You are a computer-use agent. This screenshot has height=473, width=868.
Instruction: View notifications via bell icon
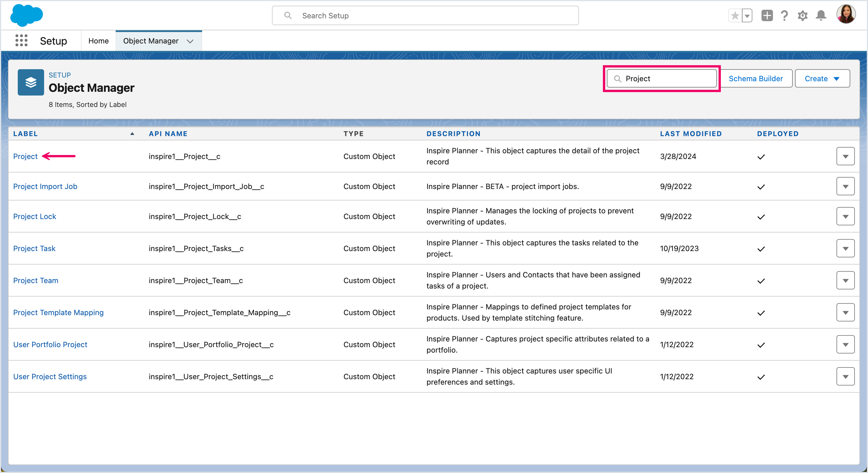pyautogui.click(x=821, y=15)
